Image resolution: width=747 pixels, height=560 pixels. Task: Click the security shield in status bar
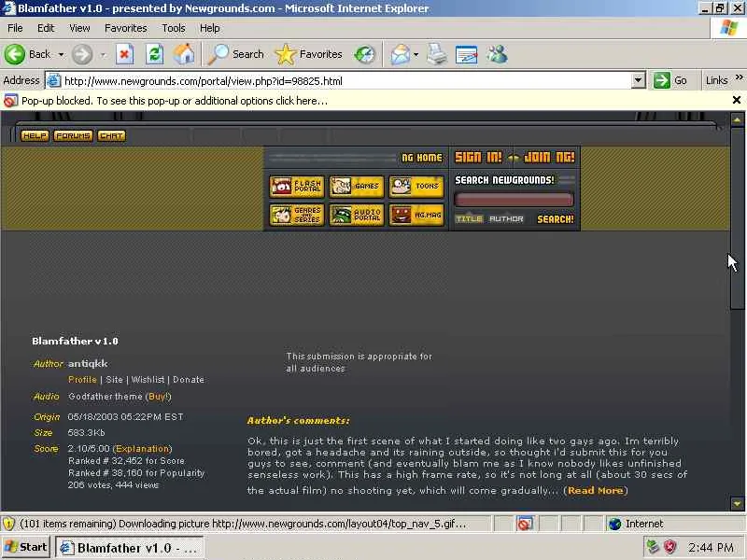tap(8, 524)
